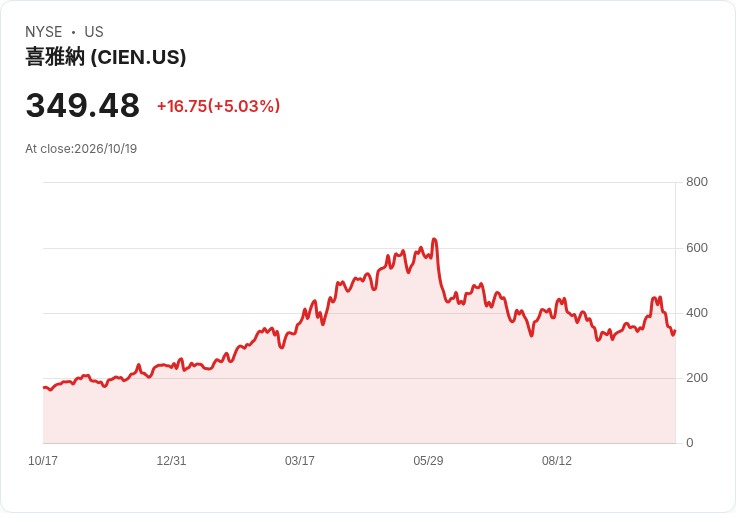Click the 12/31 x-axis date label
736x513 pixels.
coord(171,460)
